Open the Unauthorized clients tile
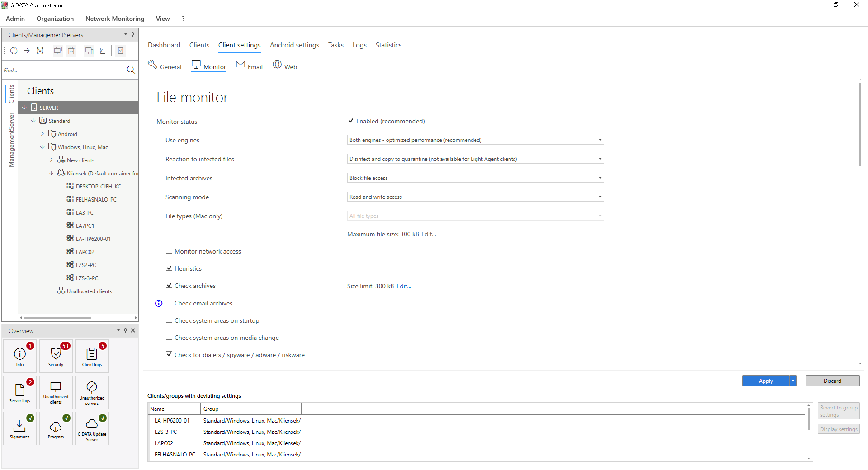Image resolution: width=868 pixels, height=470 pixels. tap(56, 392)
